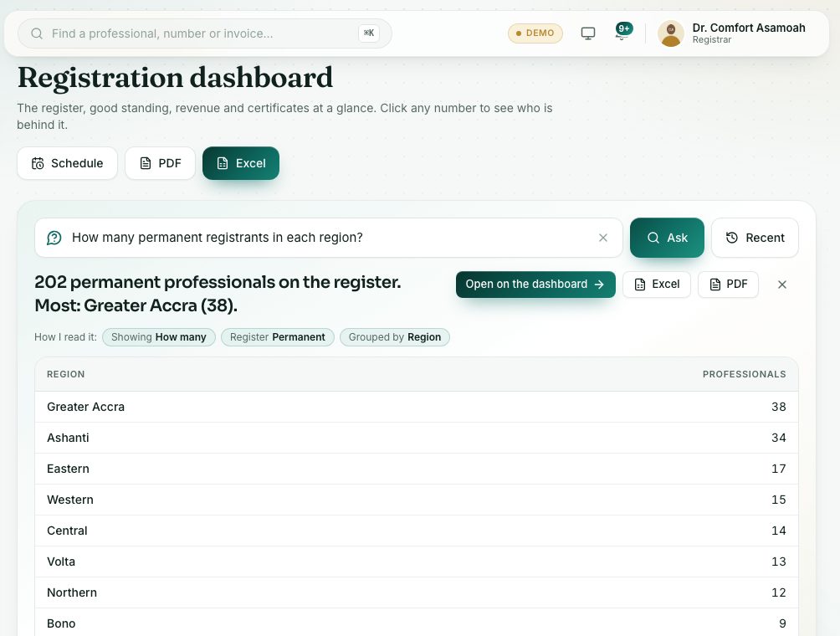The image size is (840, 636).
Task: Click the count 38 for Greater Accra
Action: tap(778, 408)
